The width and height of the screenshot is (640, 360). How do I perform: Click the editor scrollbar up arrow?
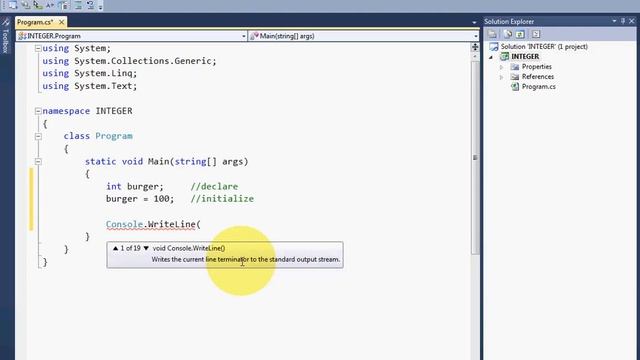pos(475,57)
